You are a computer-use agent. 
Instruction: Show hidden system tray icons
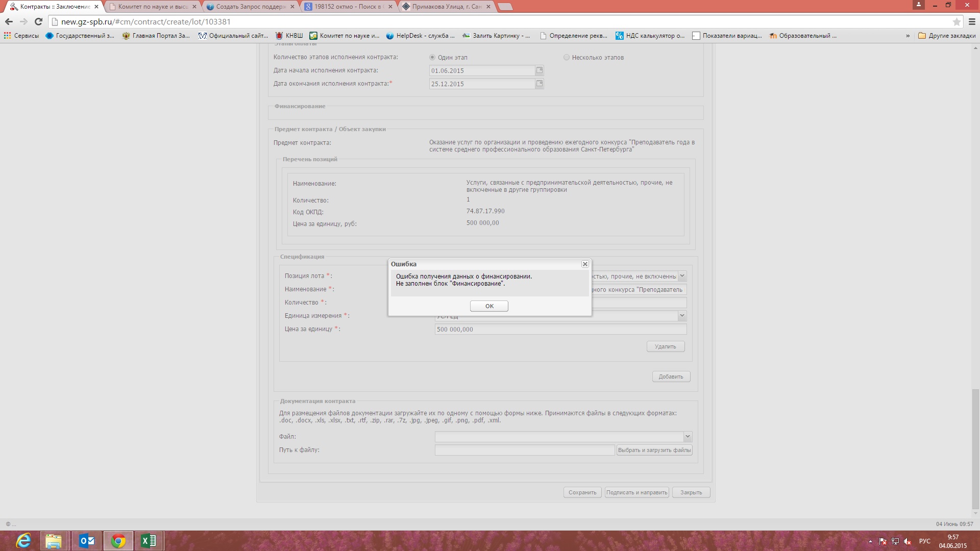click(870, 541)
